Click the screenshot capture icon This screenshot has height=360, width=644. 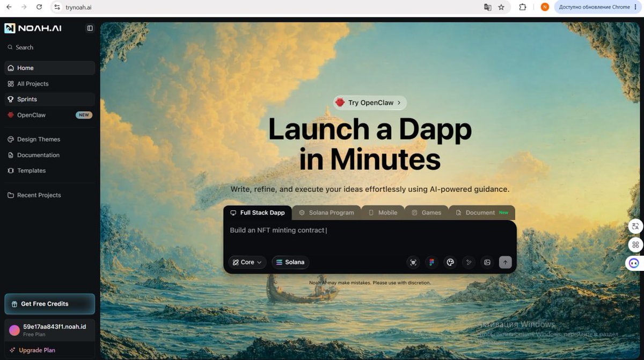(x=413, y=262)
